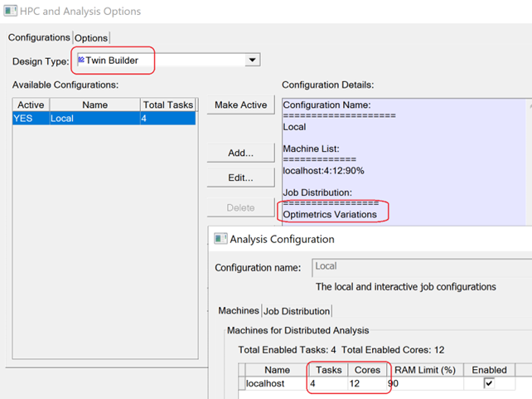Image resolution: width=532 pixels, height=399 pixels.
Task: Click the Tasks cell for localhost
Action: [x=328, y=383]
